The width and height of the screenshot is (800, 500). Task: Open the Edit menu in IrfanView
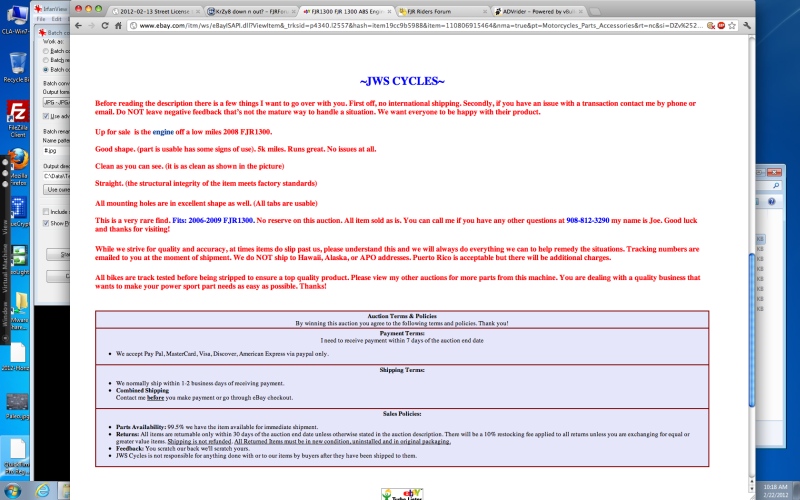(57, 19)
